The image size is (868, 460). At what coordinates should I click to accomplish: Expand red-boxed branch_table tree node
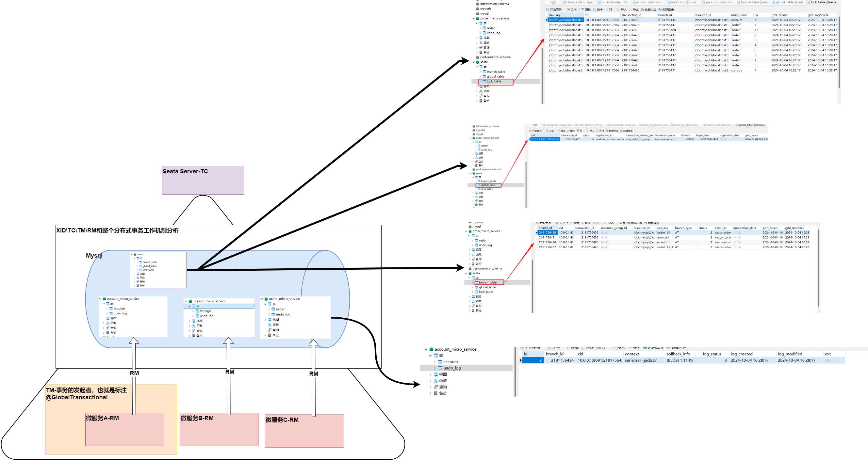[473, 282]
